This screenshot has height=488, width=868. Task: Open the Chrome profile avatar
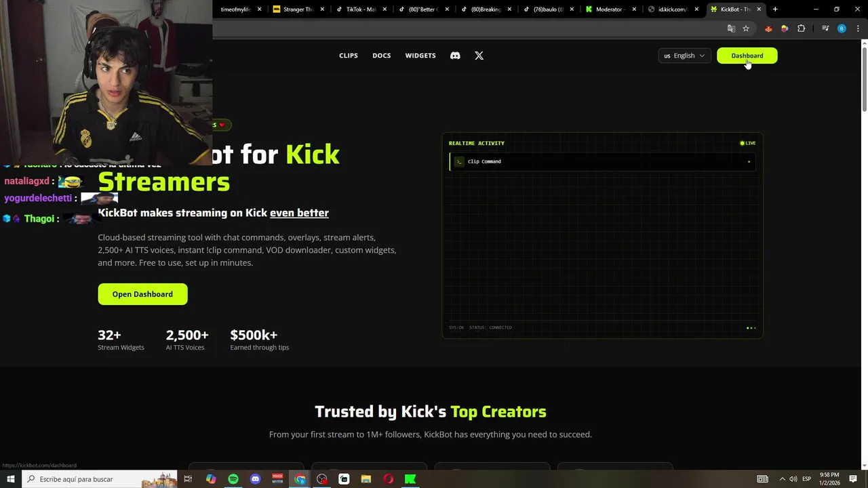[x=842, y=28]
